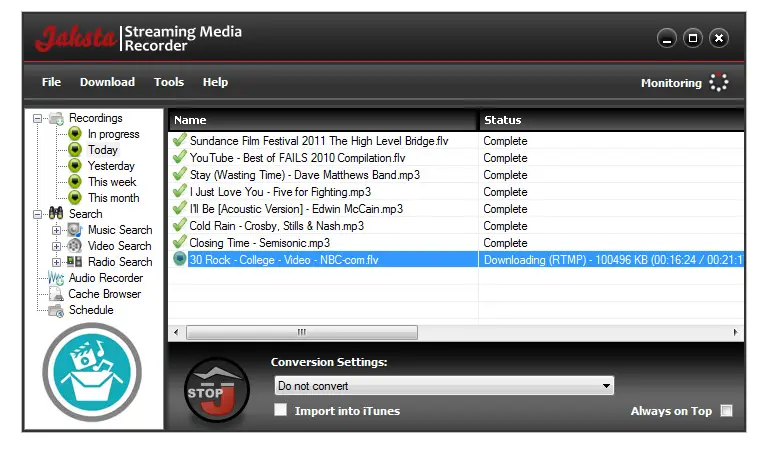
Task: Click checkmark icon of I'll Be Acoustic Version row
Action: (179, 208)
